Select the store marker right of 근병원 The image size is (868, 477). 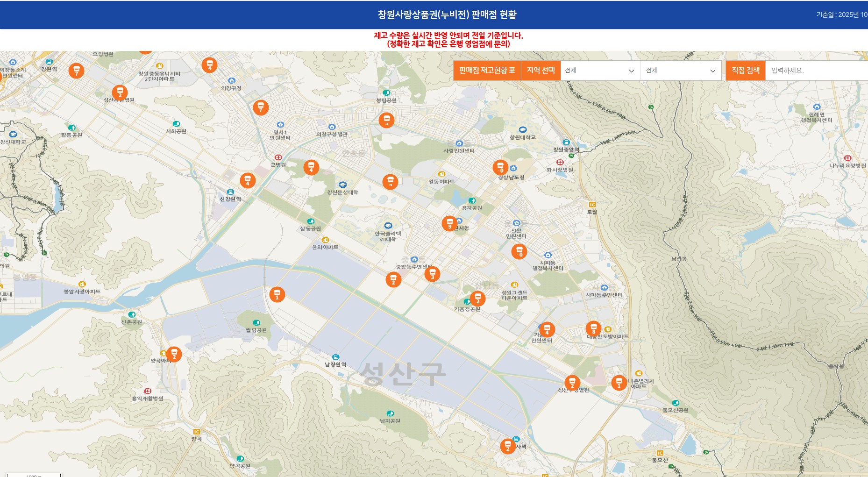coord(311,167)
